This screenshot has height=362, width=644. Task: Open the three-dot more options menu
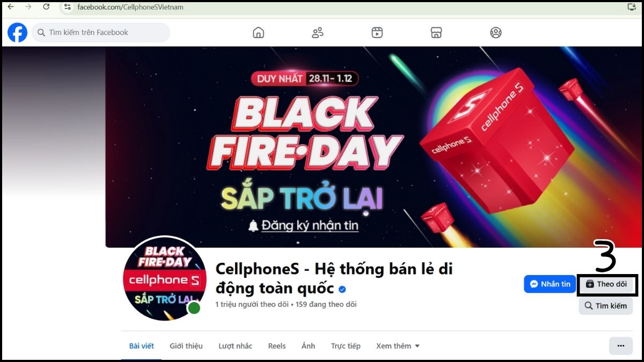point(621,346)
